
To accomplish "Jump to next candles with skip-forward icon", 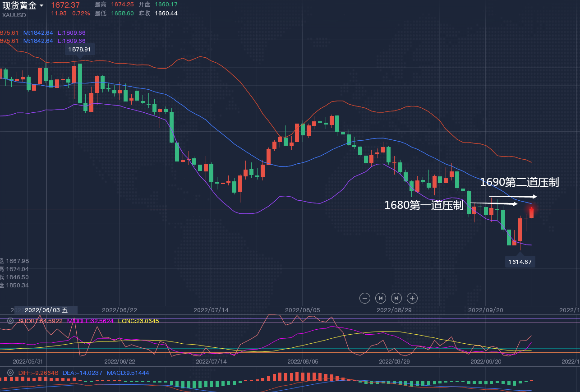I will click(x=396, y=298).
